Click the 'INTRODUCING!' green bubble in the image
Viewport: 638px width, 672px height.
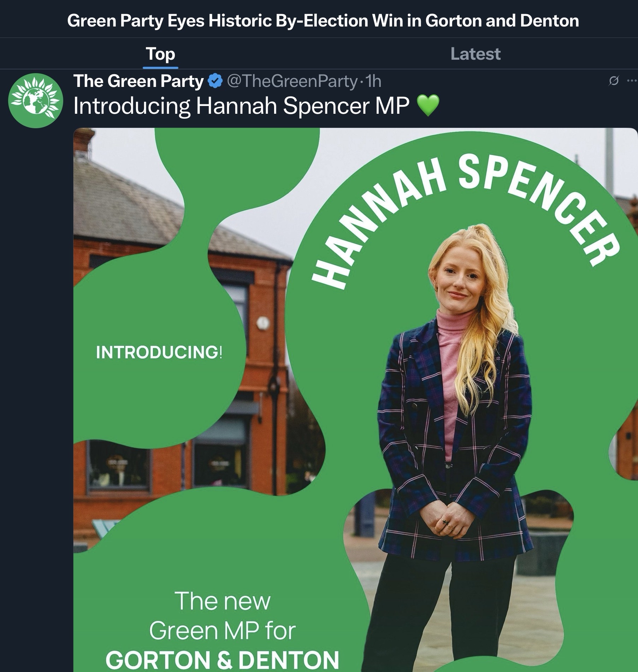tap(159, 352)
